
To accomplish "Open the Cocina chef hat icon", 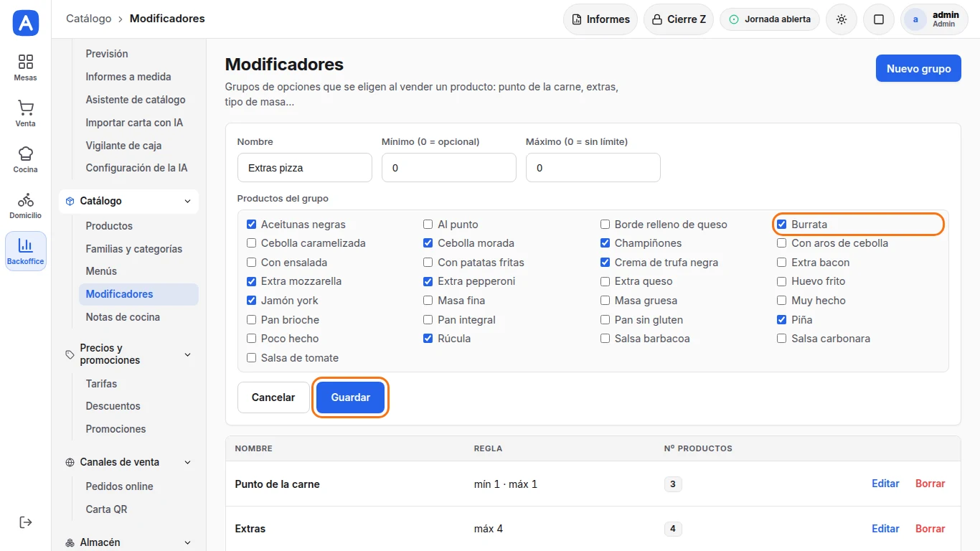I will (26, 154).
